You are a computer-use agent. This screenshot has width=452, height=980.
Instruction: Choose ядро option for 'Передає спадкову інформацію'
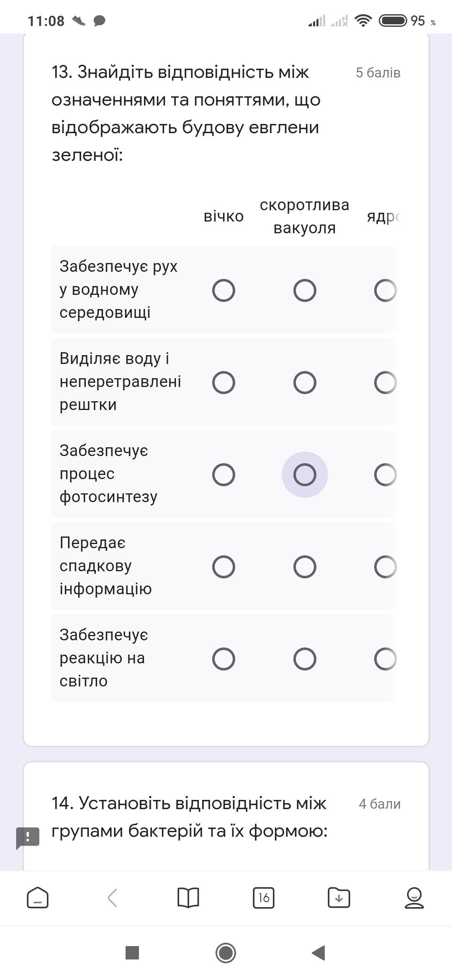click(x=385, y=567)
